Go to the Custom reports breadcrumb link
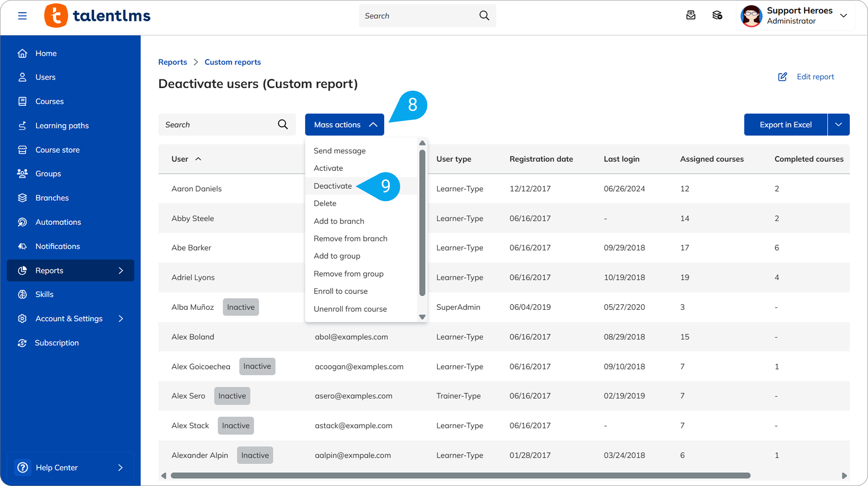Screen dimensions: 868x486 click(x=233, y=62)
